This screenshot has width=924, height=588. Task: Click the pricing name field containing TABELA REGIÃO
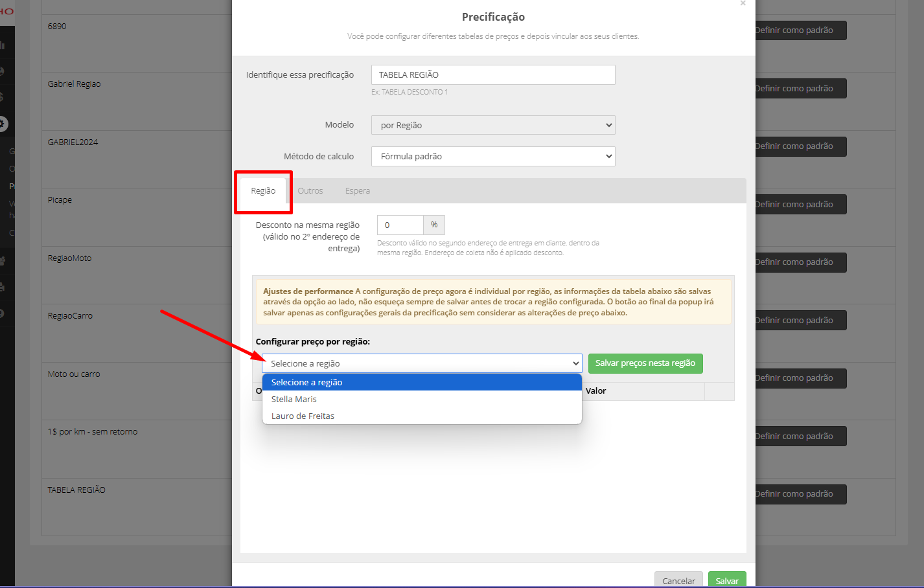[x=493, y=74]
